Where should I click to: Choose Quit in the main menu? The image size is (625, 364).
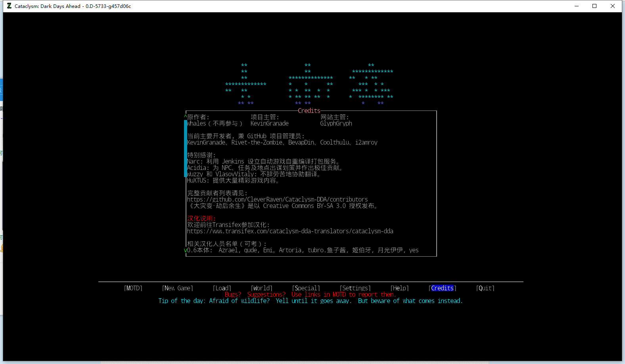coord(485,288)
